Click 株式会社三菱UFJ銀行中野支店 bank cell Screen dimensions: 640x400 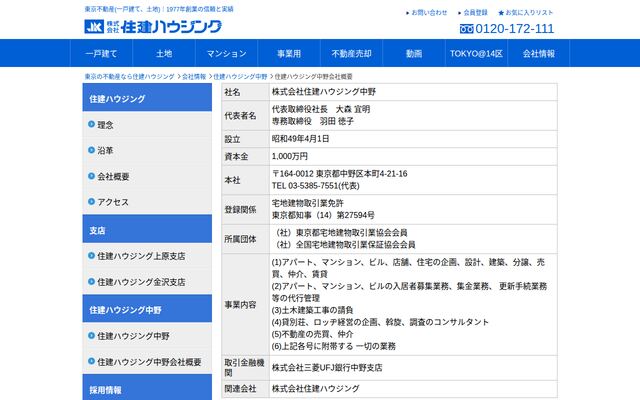413,368
